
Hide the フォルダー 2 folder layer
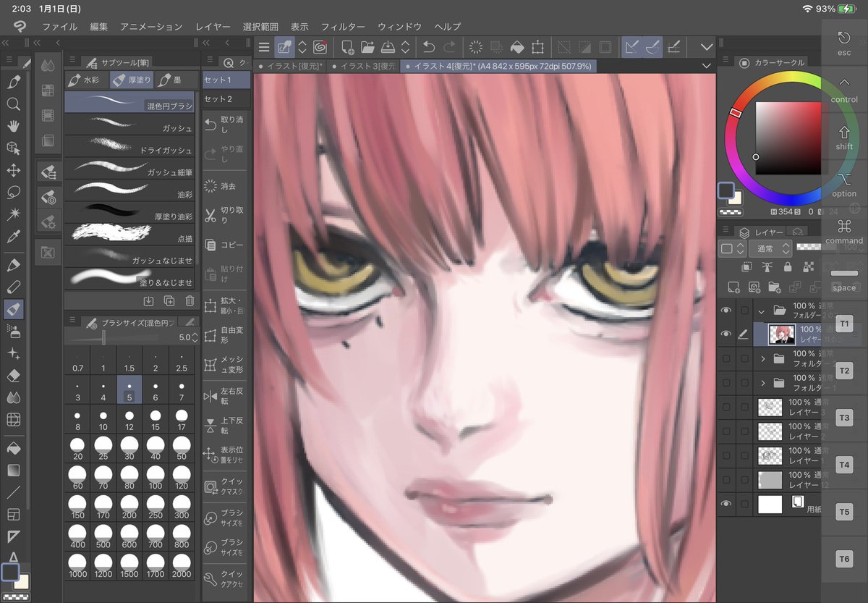[x=726, y=311]
